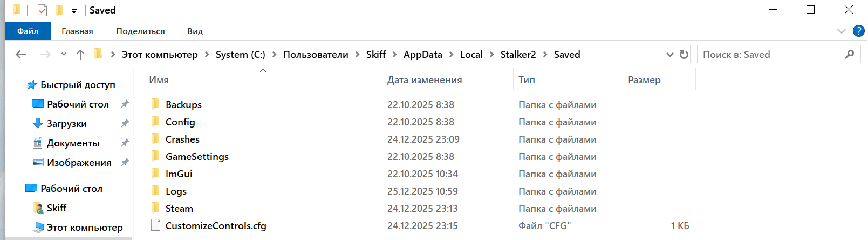Viewport: 868px width, 240px height.
Task: Open the recent locations dropdown arrow
Action: 64,54
